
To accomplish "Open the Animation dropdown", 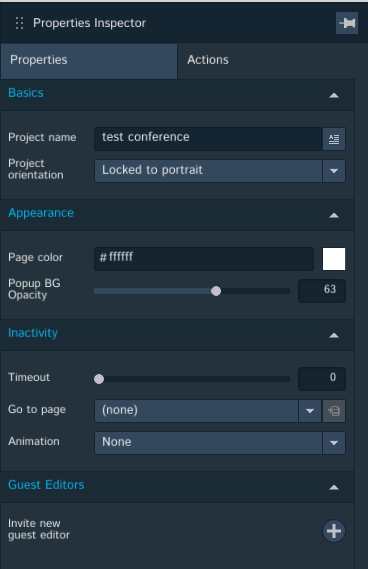I will click(220, 443).
